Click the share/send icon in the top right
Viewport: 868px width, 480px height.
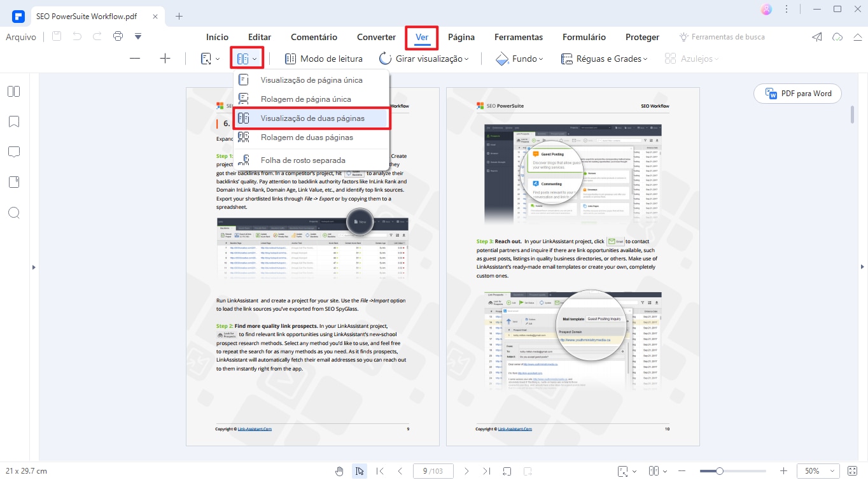[817, 37]
